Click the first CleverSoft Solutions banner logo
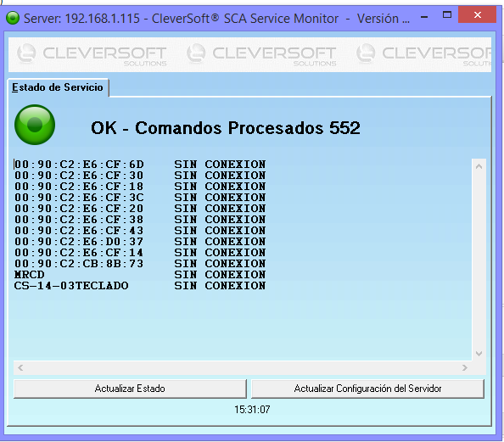504x442 pixels. 92,54
